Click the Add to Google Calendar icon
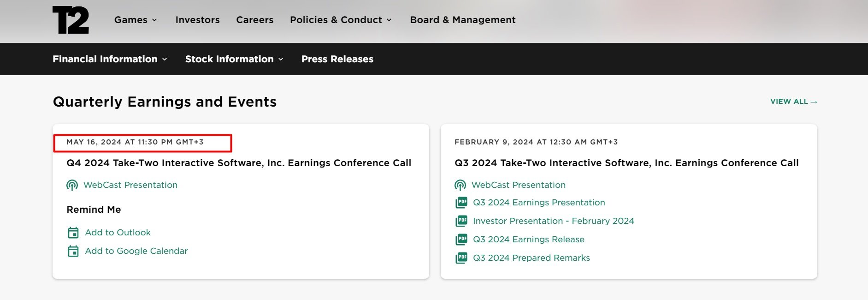 73,251
